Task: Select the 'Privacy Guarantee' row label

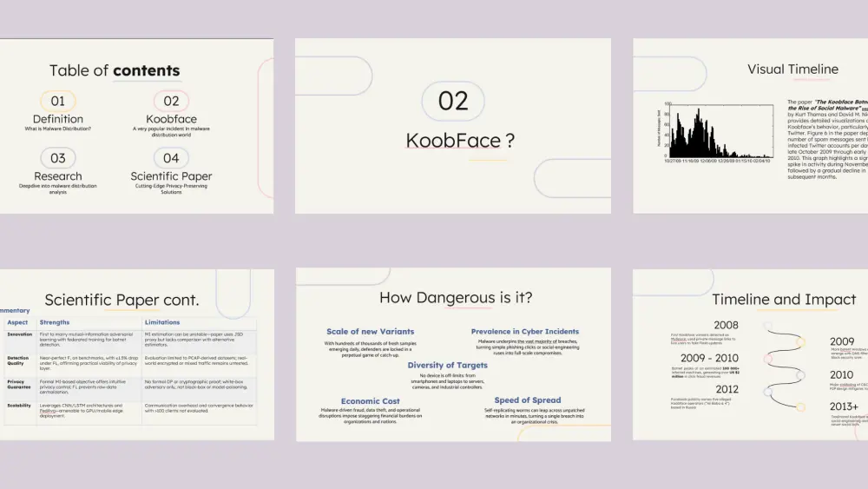Action: pyautogui.click(x=19, y=384)
